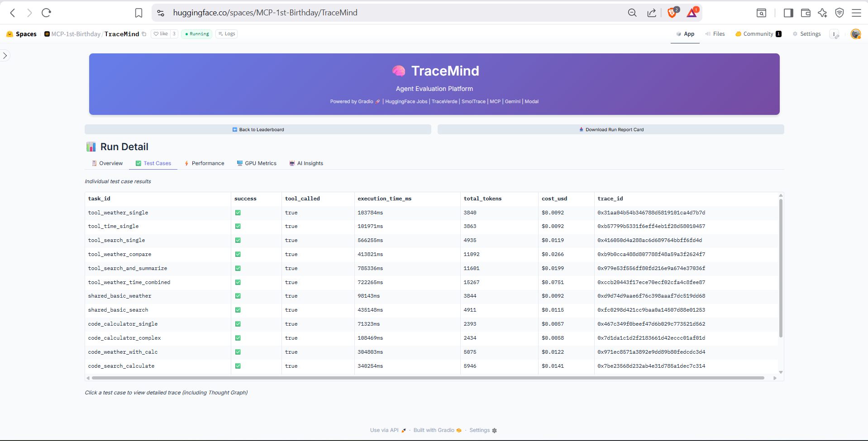Open Use via API link
This screenshot has width=868, height=441.
click(x=388, y=430)
